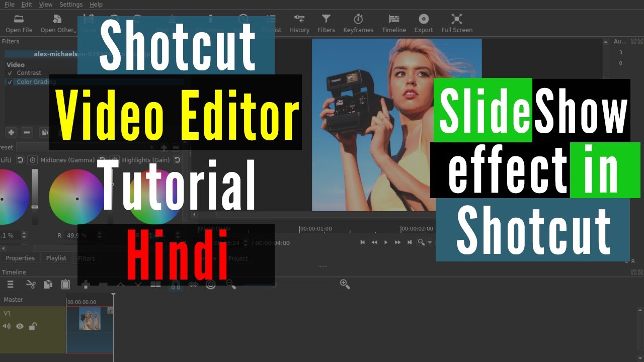Open the History panel from toolbar

(299, 24)
